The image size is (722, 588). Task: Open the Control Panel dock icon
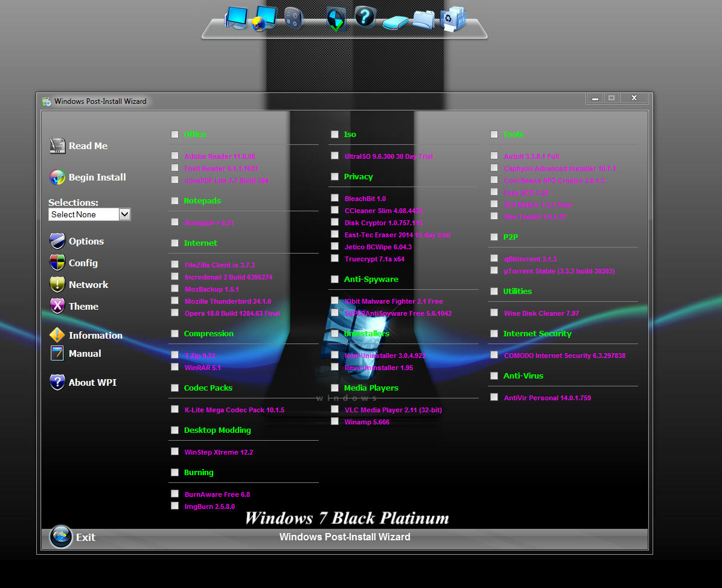[293, 19]
